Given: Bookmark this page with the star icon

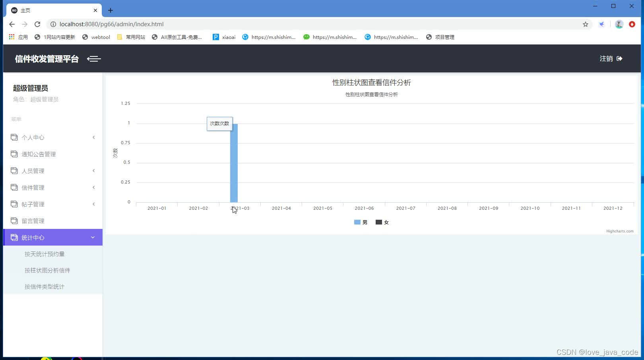Looking at the screenshot, I should click(x=586, y=24).
